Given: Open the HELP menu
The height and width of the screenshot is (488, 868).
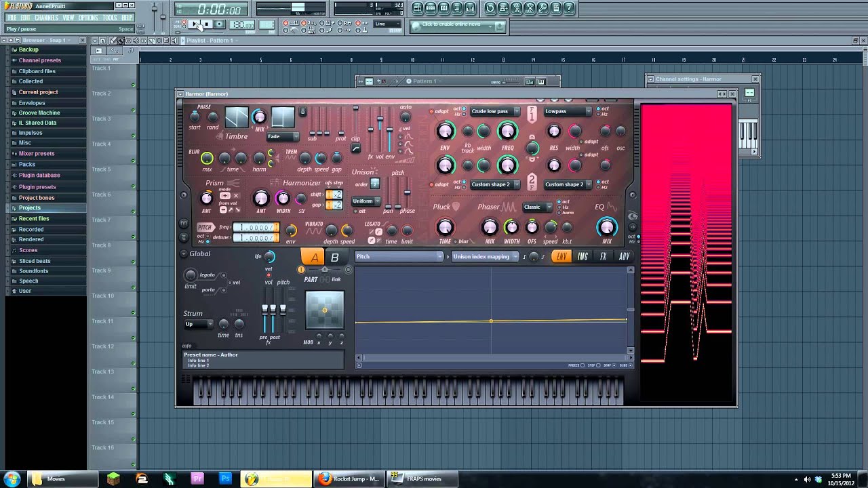Looking at the screenshot, I should pos(127,18).
